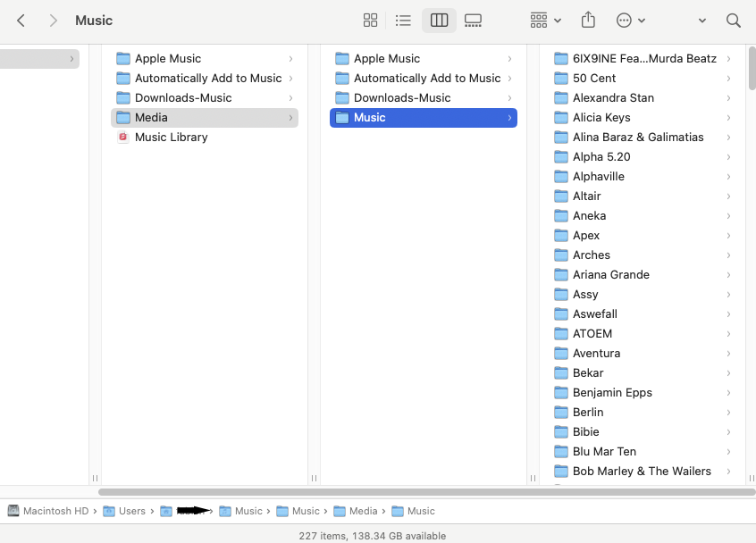Image resolution: width=756 pixels, height=543 pixels.
Task: Select the 50 Cent folder
Action: (x=643, y=79)
